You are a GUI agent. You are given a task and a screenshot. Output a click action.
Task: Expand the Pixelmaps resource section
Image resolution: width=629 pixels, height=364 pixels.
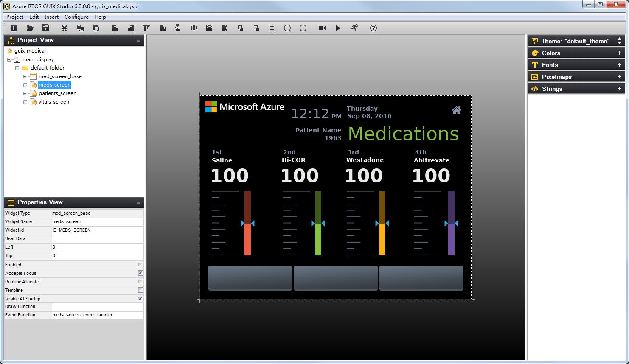(x=619, y=77)
